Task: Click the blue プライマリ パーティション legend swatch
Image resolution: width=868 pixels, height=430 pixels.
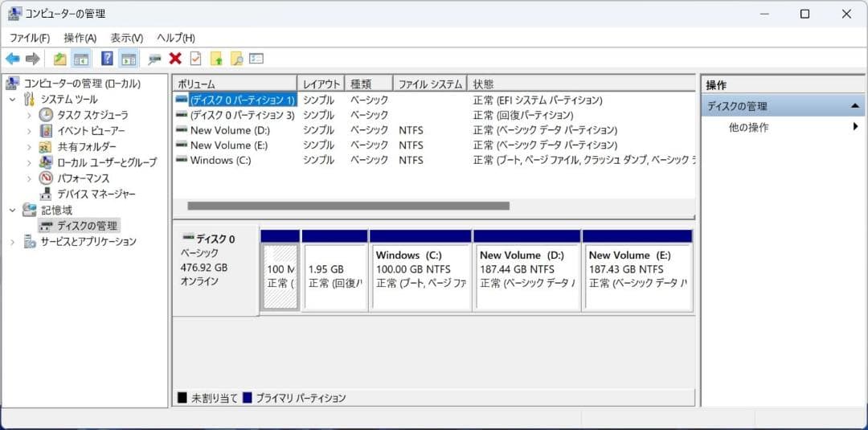Action: tap(247, 397)
